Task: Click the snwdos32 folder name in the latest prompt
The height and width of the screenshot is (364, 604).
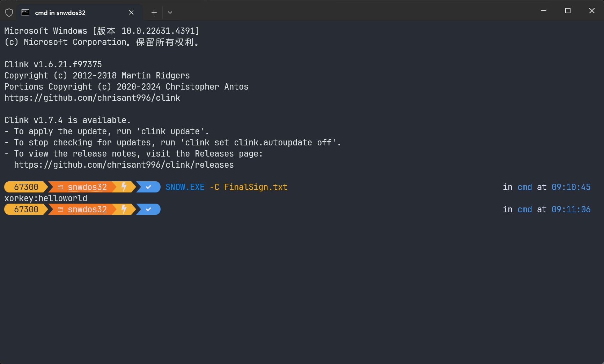Action: coord(87,210)
